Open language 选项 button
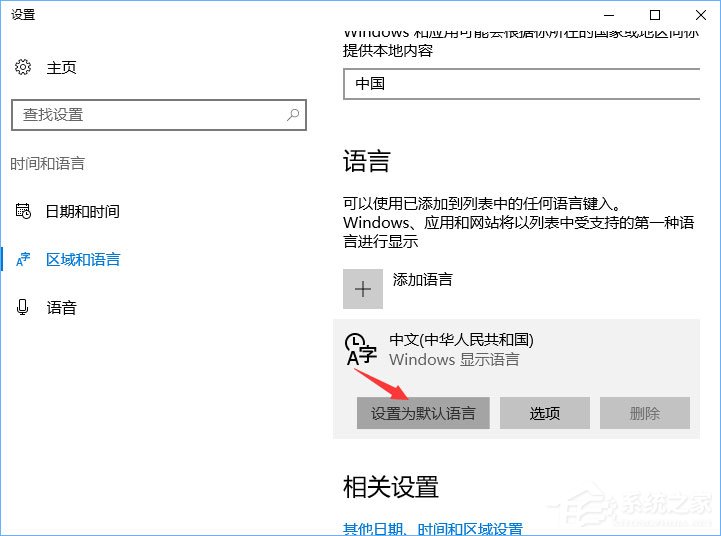 (x=545, y=413)
